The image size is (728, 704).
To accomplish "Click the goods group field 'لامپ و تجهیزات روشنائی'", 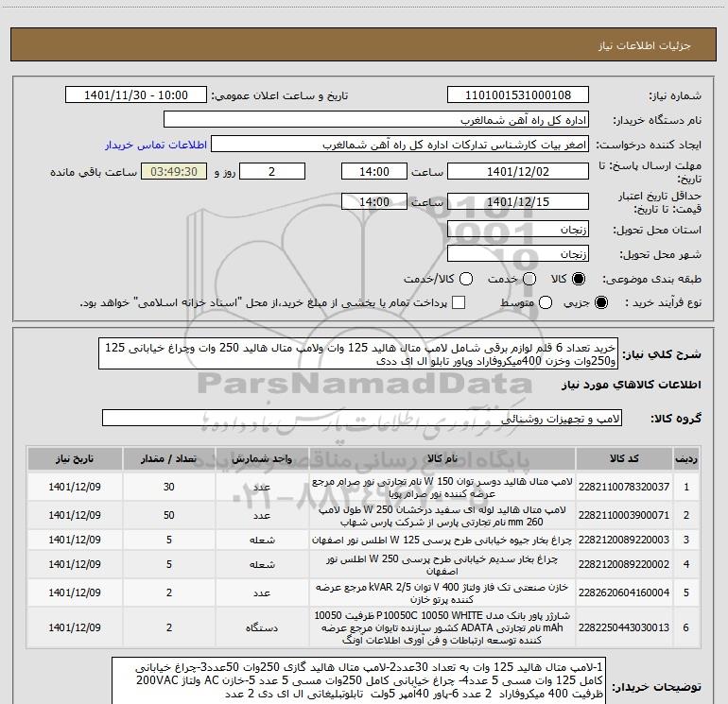I will click(362, 418).
